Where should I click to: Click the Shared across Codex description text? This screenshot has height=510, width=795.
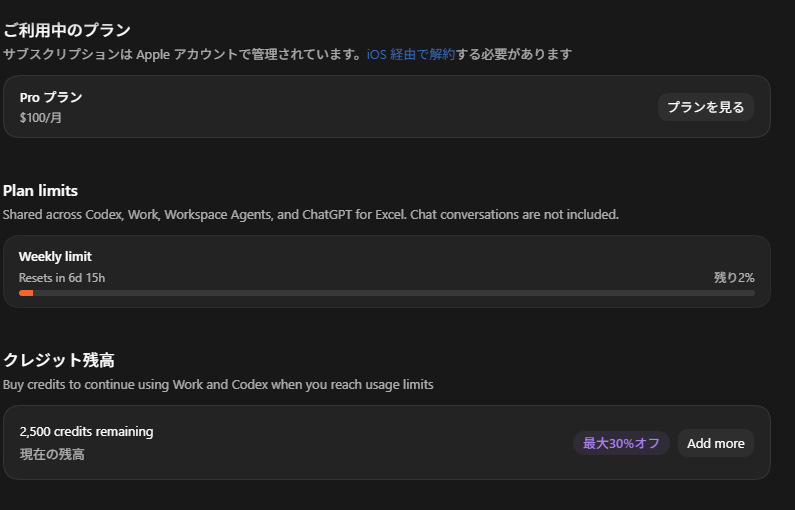click(x=311, y=215)
